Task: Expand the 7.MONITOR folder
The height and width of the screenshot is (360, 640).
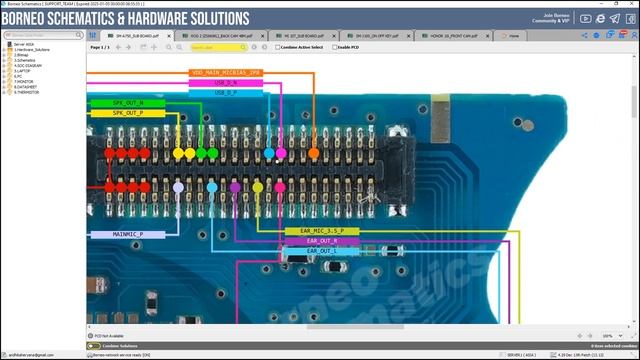Action: [4, 82]
